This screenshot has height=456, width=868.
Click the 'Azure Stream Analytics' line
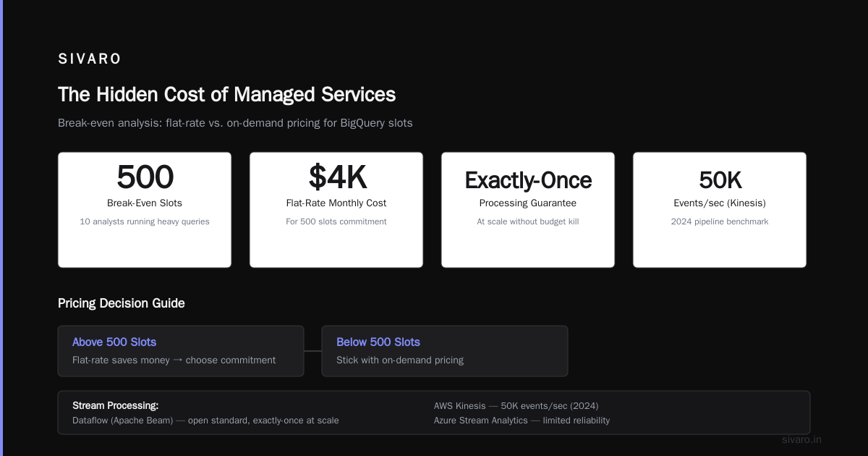[522, 421]
